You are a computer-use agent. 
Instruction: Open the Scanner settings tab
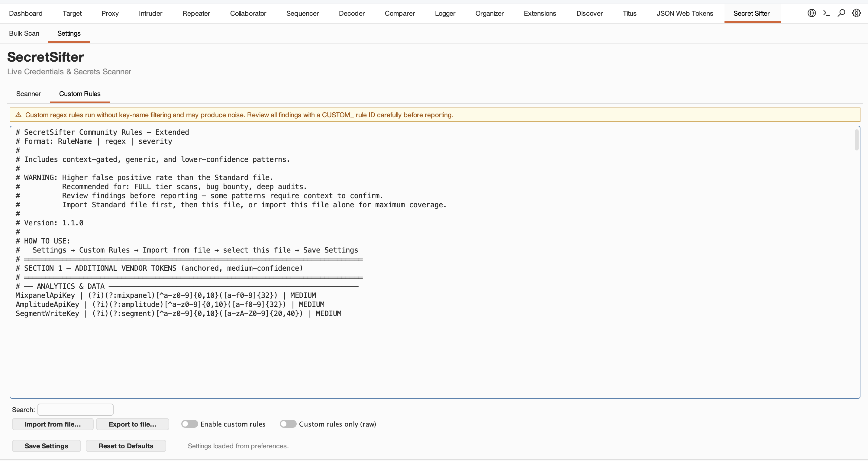click(x=29, y=94)
